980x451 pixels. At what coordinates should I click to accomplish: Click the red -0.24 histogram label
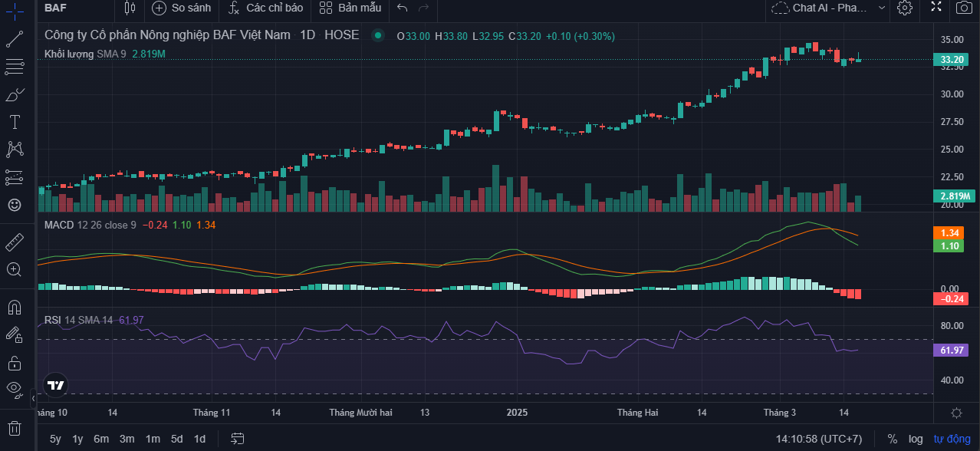tap(951, 298)
